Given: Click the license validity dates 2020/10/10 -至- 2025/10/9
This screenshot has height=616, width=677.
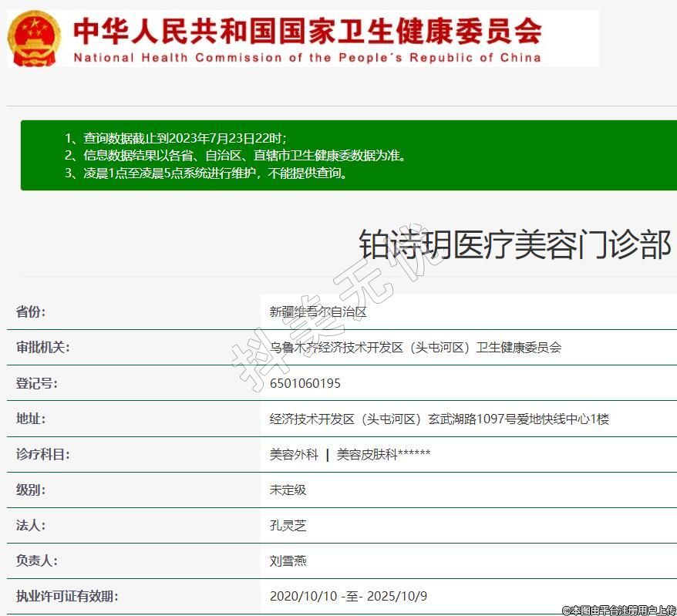Looking at the screenshot, I should pos(348,596).
